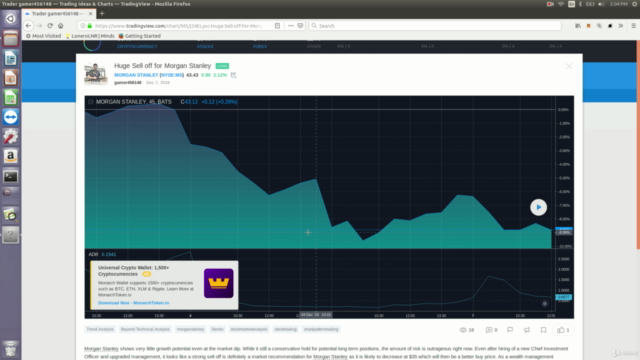Viewport: 640px width, 360px height.
Task: Open Trash in the dock
Action: pos(11,349)
